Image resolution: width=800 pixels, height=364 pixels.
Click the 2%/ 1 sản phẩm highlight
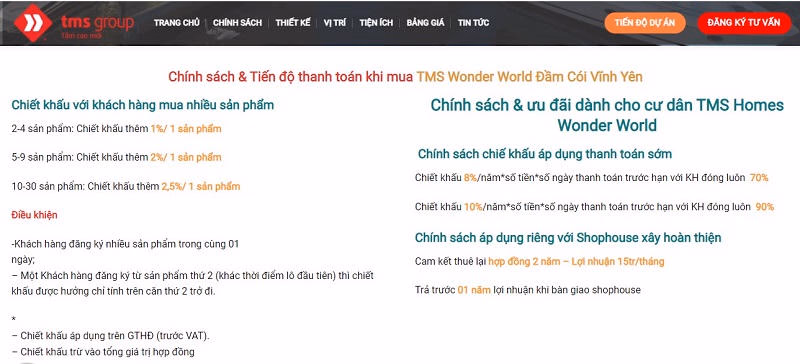point(186,157)
